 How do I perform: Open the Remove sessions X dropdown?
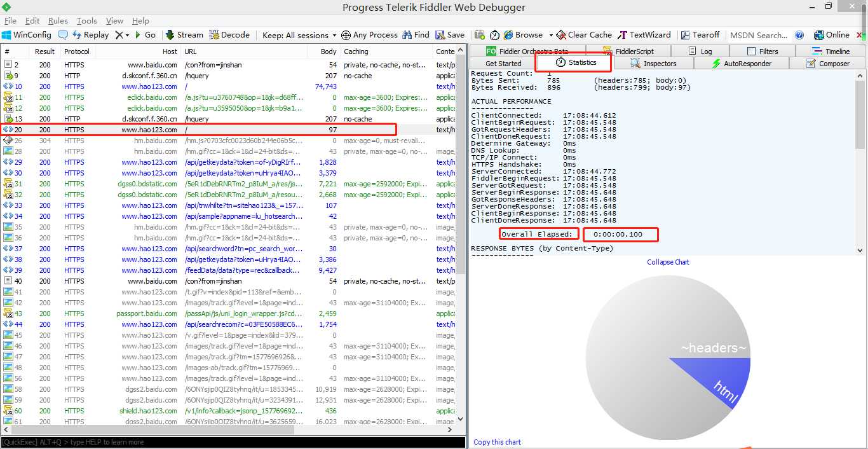pos(122,35)
